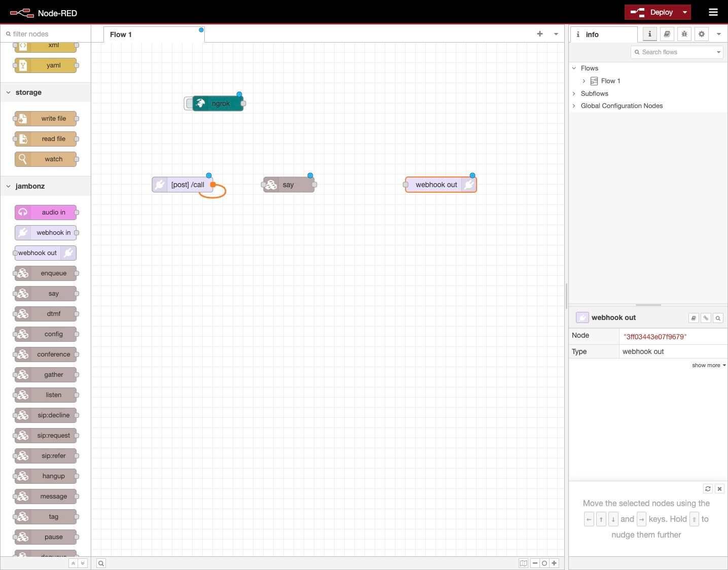Select the config palette node

(46, 334)
